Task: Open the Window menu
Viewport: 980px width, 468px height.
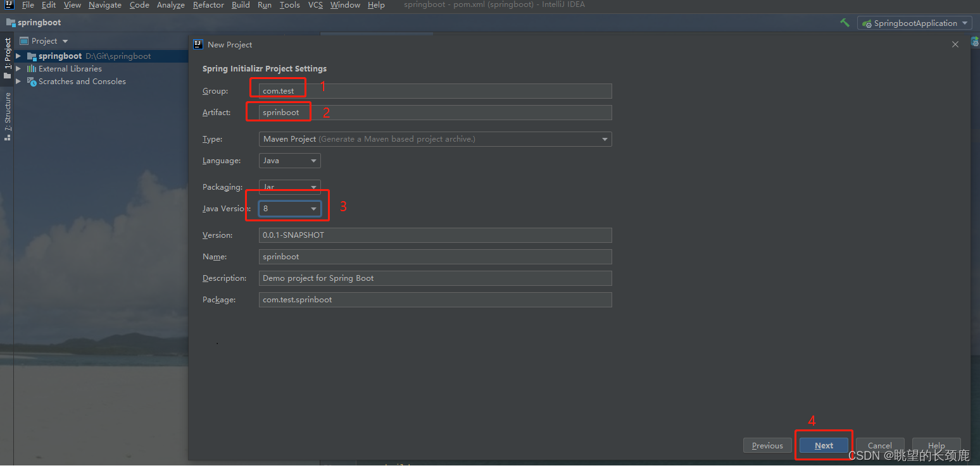Action: tap(345, 5)
